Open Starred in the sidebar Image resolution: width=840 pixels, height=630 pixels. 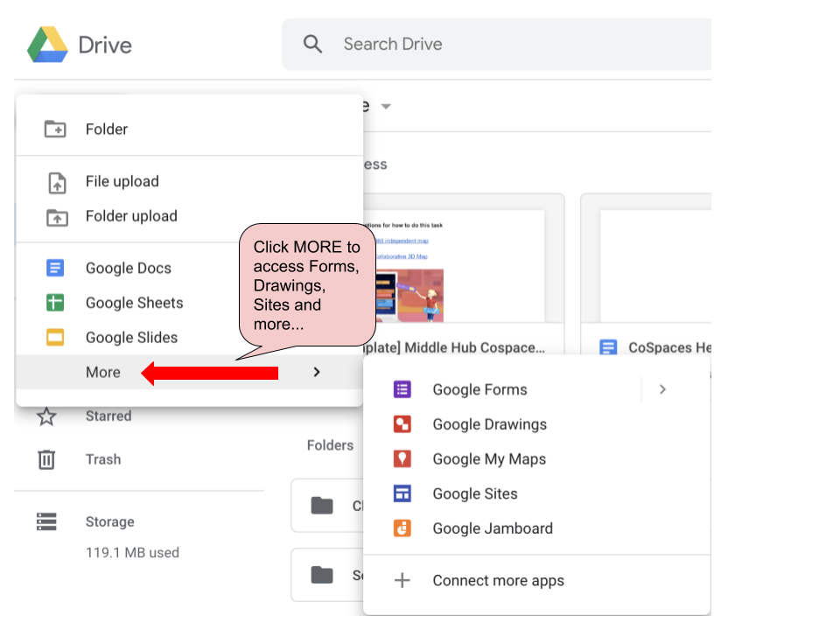[108, 416]
